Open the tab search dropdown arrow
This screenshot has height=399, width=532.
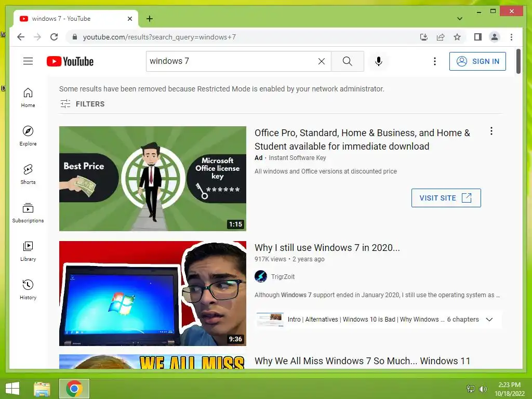pyautogui.click(x=460, y=19)
